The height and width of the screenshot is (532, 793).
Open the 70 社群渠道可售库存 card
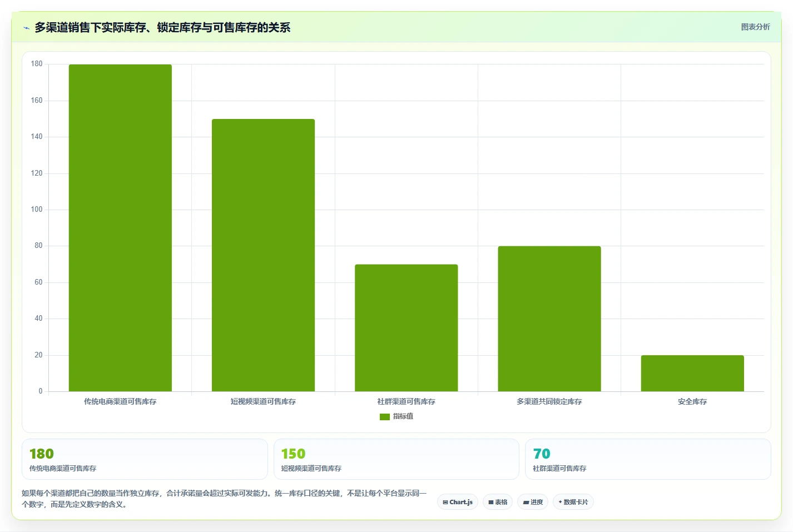tap(648, 459)
